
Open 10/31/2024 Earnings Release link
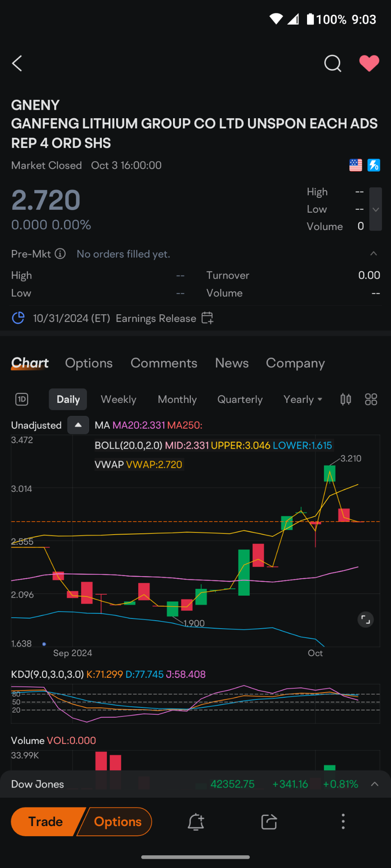coord(115,319)
